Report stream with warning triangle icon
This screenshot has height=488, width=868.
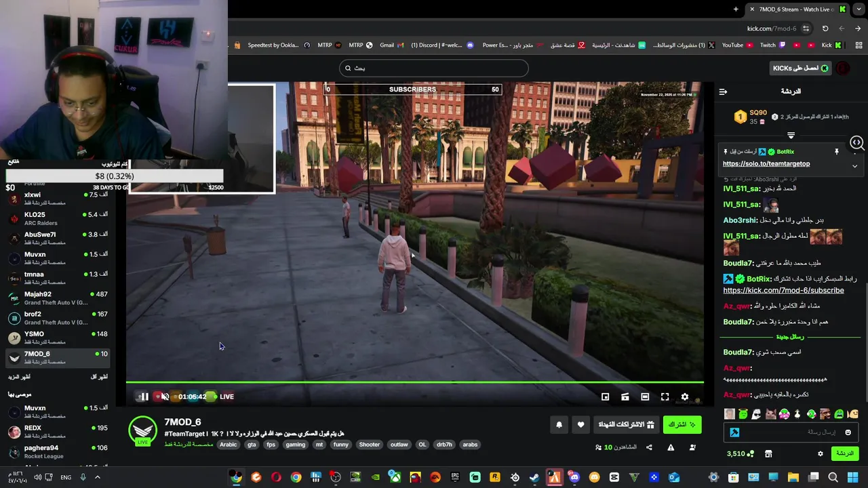pos(671,447)
